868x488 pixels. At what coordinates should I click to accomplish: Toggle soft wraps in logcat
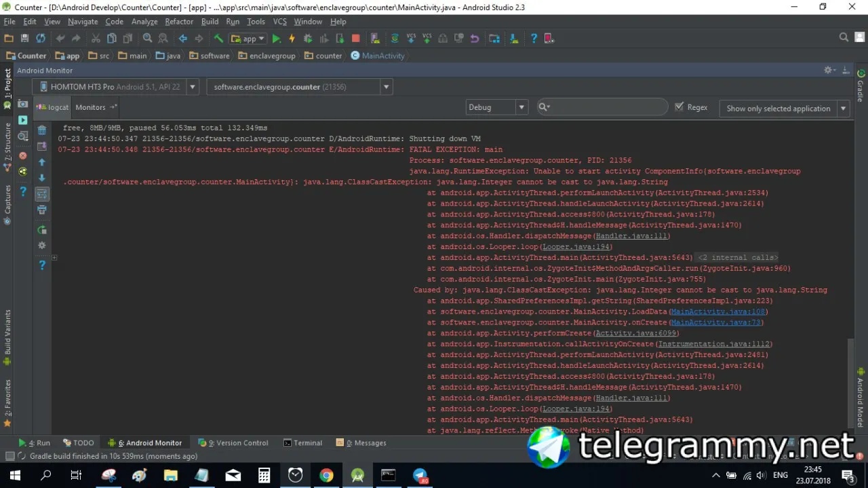(x=42, y=194)
